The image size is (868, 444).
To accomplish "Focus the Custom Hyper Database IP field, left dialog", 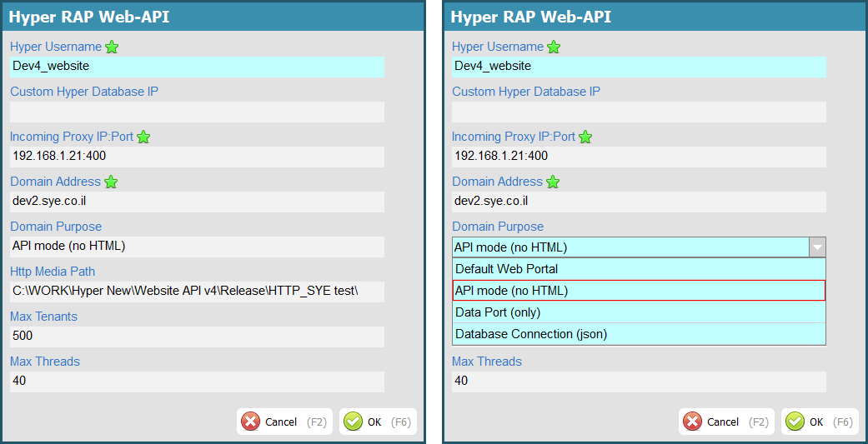I will pos(197,112).
